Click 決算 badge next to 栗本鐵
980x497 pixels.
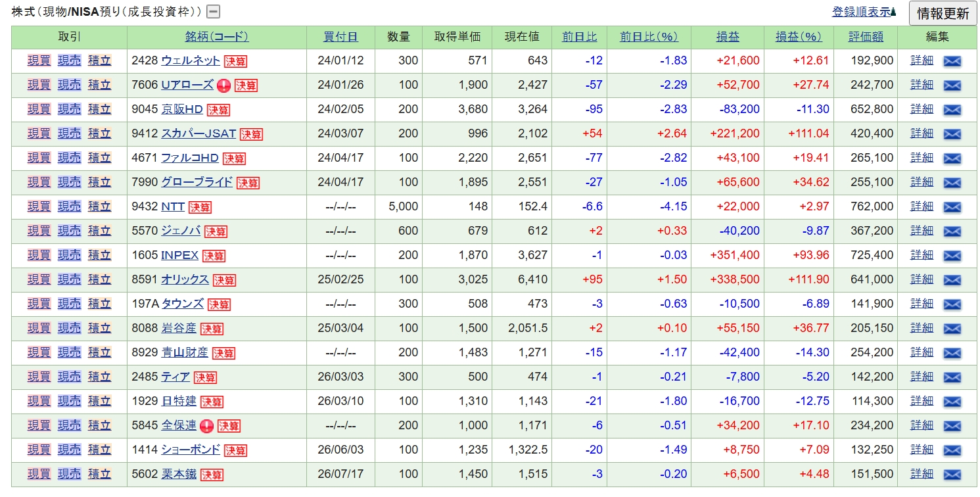(212, 475)
